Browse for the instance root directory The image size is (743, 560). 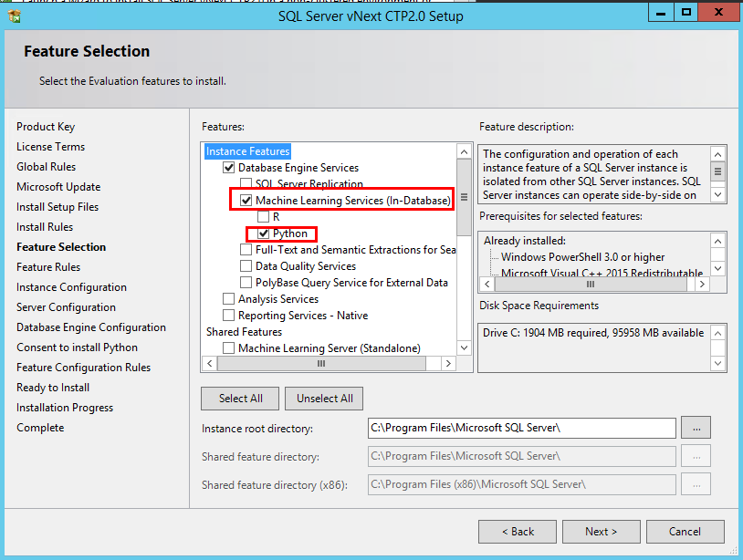point(696,428)
